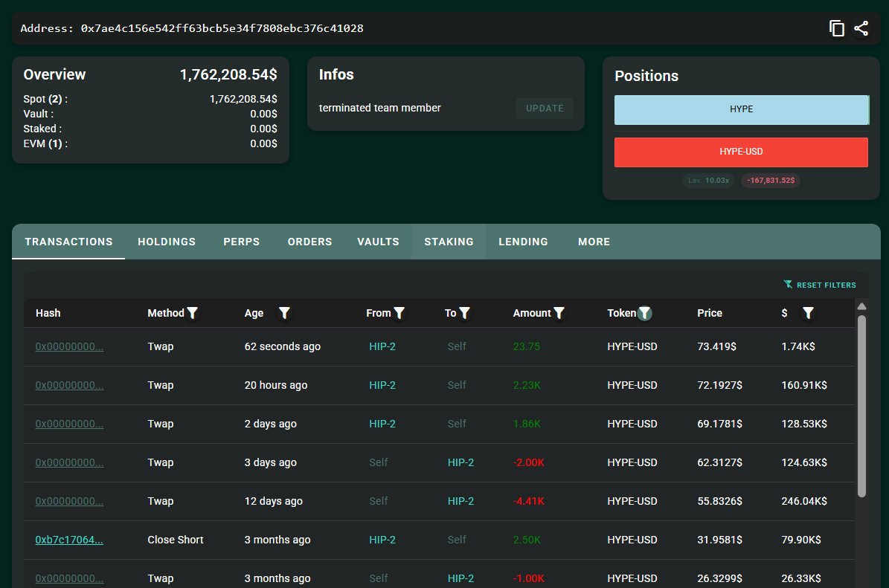Open hash link of the 2 days ago transaction
Screen dimensions: 889x588
[69, 424]
